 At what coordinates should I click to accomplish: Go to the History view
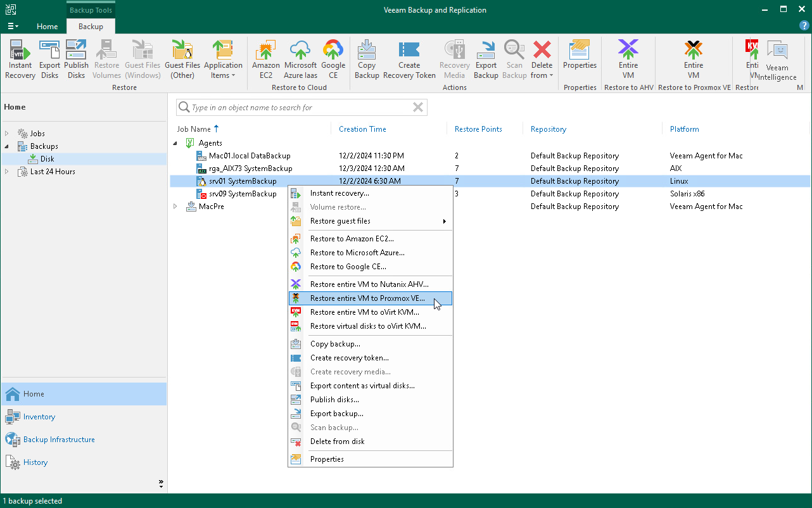[34, 462]
